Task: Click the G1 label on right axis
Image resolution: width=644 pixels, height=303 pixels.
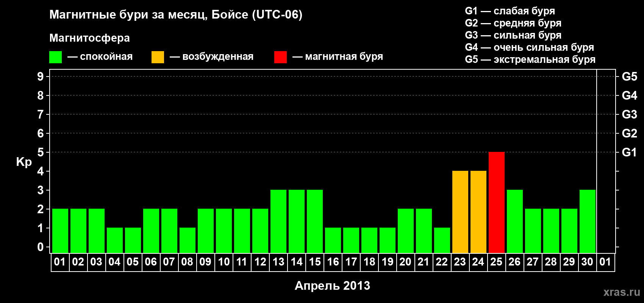Action: point(630,152)
